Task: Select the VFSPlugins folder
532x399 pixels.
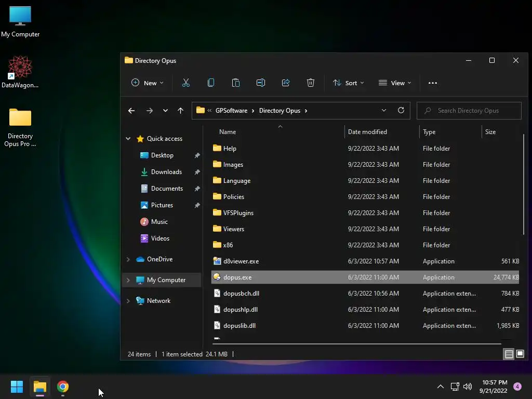Action: [x=365, y=212]
